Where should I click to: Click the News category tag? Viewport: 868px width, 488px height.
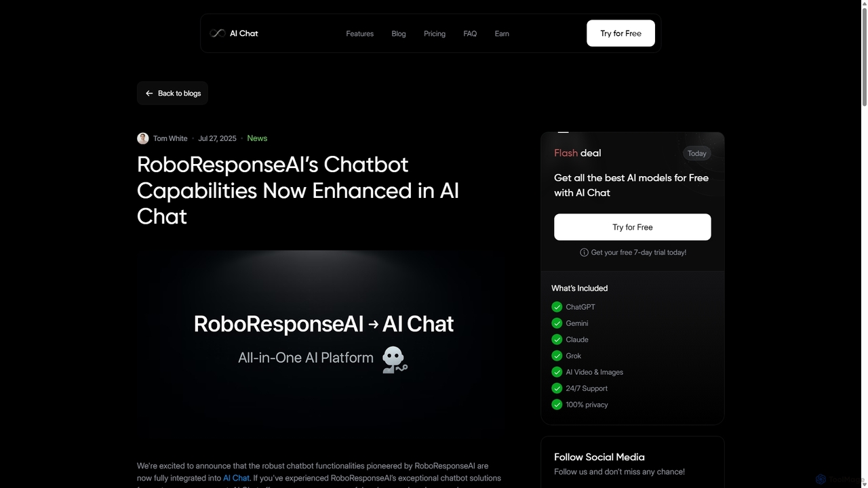tap(257, 138)
